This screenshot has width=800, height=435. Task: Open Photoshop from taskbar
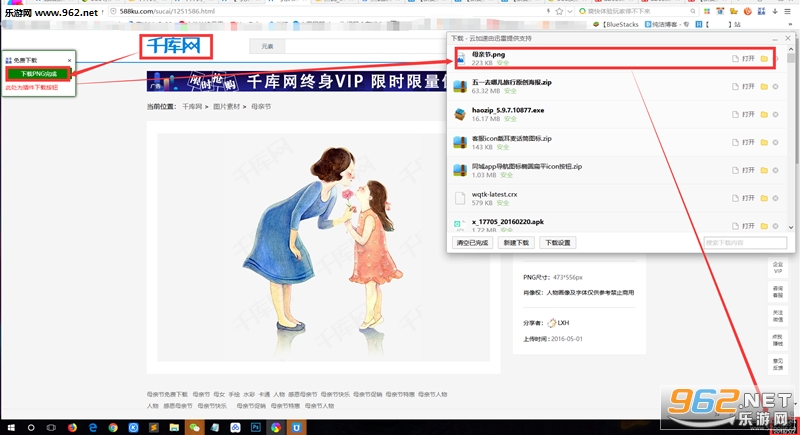tap(256, 427)
